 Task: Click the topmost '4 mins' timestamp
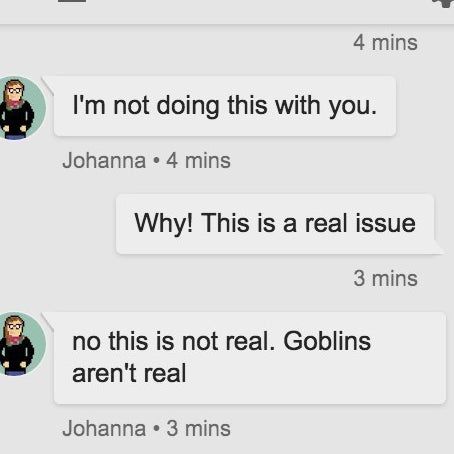tap(385, 43)
